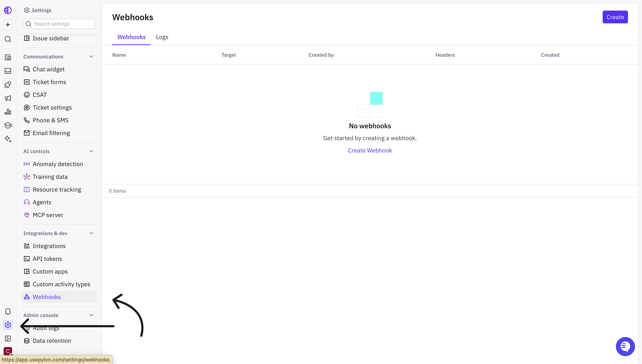The image size is (642, 364).
Task: Collapse the Integrations & dev section
Action: tap(91, 233)
